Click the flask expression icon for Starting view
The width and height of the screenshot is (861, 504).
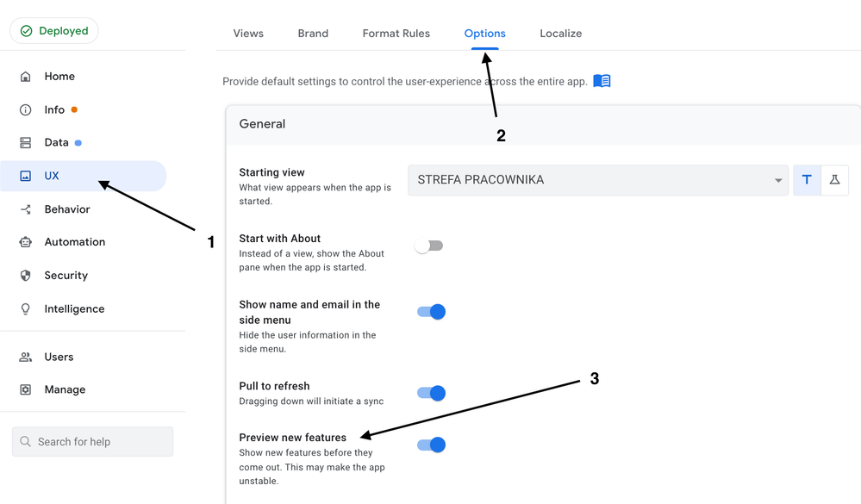(834, 179)
